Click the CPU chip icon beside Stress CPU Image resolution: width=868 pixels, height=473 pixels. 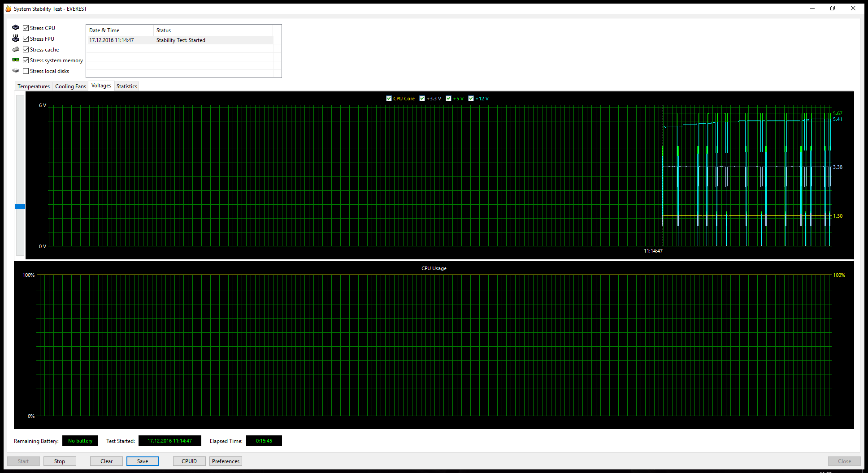(16, 28)
